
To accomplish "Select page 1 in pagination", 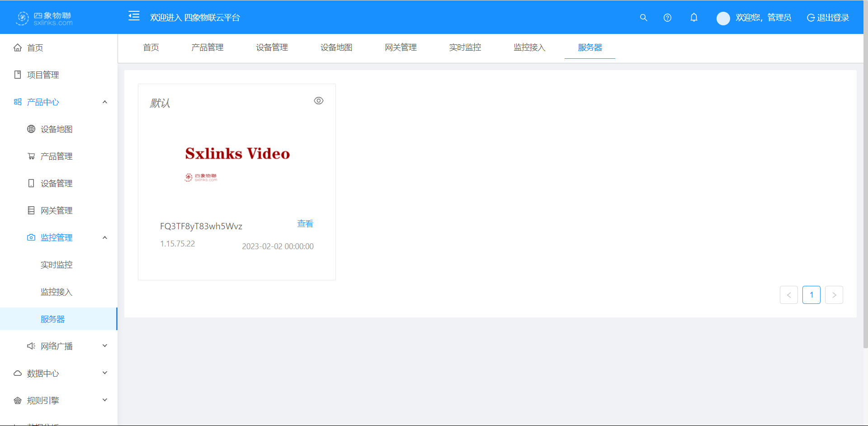I will tap(811, 295).
